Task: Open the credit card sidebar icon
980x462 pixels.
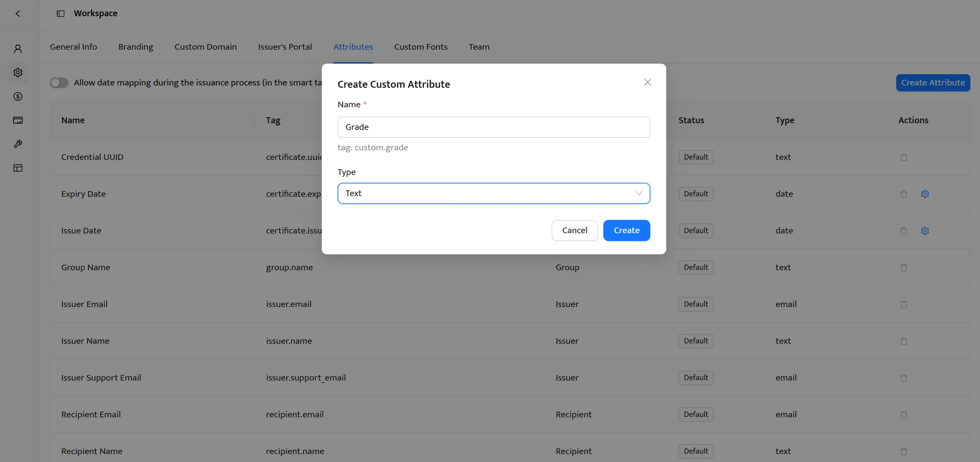Action: pos(18,121)
